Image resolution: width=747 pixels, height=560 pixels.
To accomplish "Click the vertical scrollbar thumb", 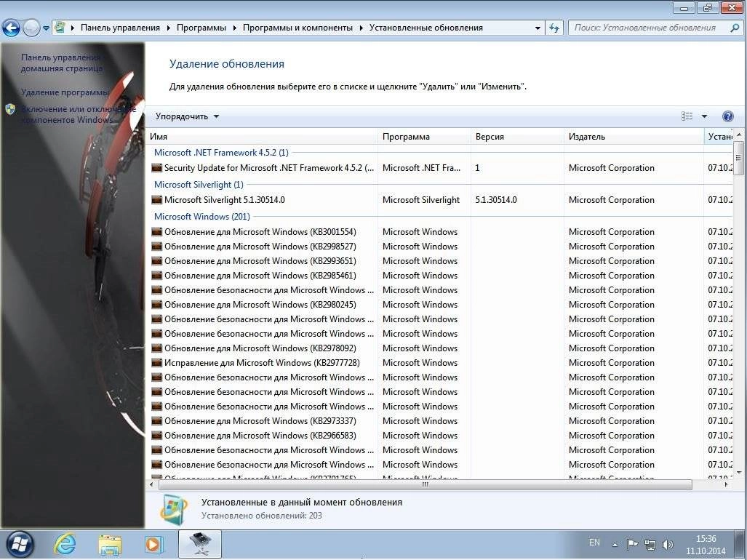I will click(x=738, y=158).
